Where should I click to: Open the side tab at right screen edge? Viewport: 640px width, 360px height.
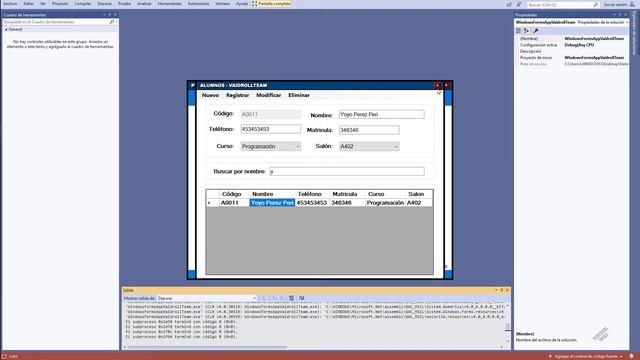click(x=634, y=33)
